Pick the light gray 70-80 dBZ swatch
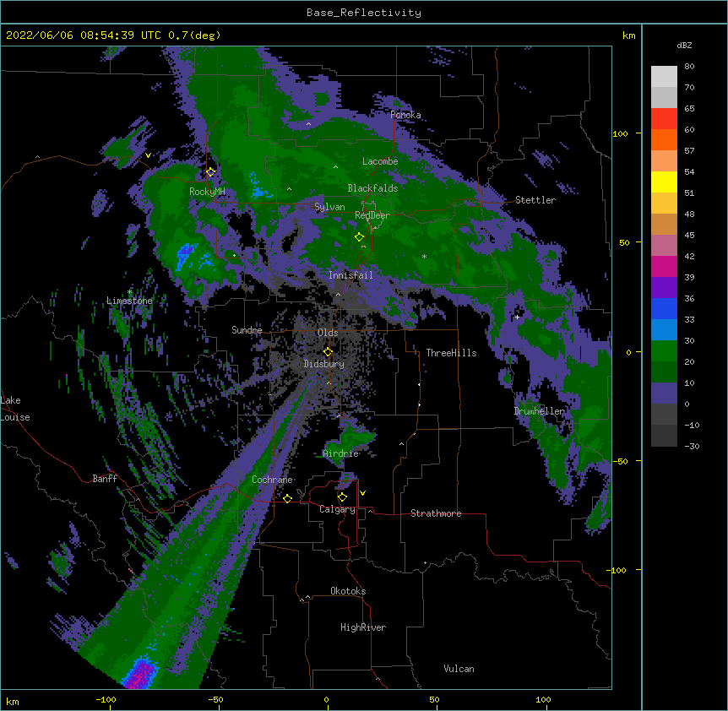 click(664, 77)
